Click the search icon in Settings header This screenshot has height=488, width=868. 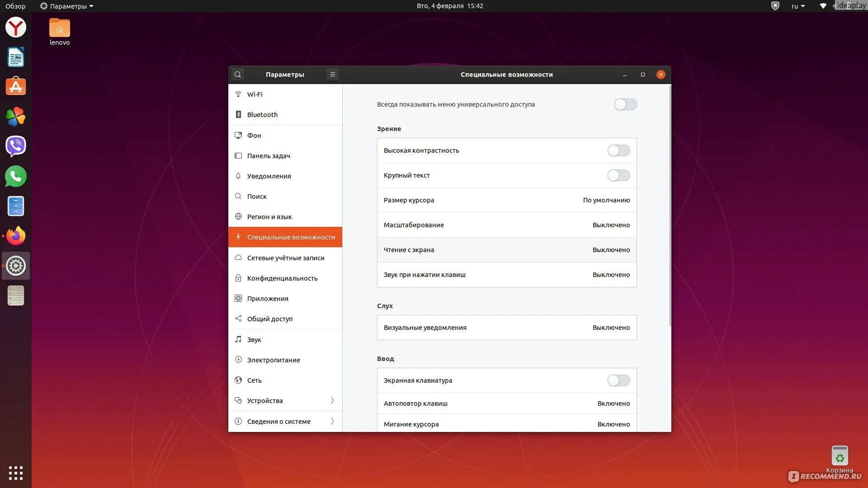pyautogui.click(x=238, y=75)
